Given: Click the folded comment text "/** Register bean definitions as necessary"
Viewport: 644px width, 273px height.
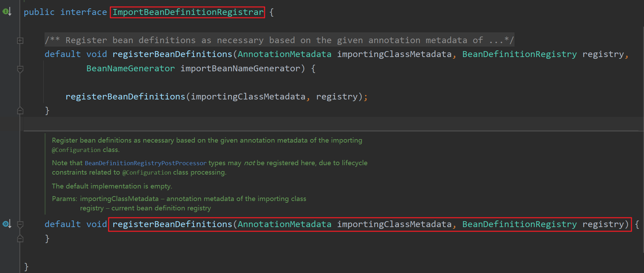Looking at the screenshot, I should (154, 40).
